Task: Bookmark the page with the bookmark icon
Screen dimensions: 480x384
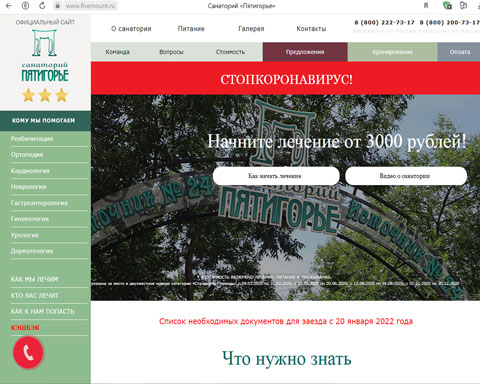Action: (426, 6)
